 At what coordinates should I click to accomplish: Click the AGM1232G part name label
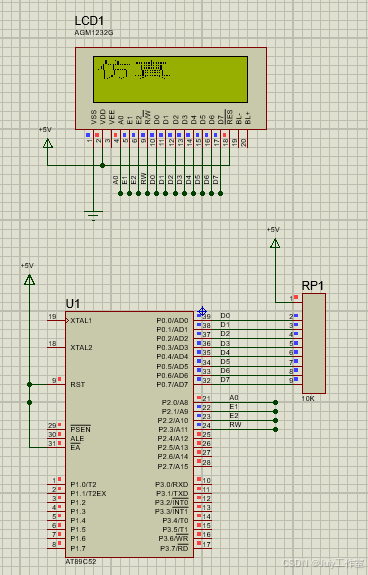pos(94,33)
